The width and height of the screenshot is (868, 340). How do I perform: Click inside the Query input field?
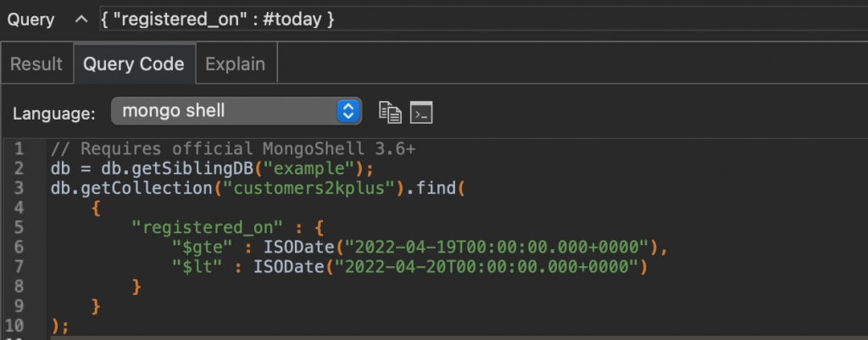coord(484,20)
